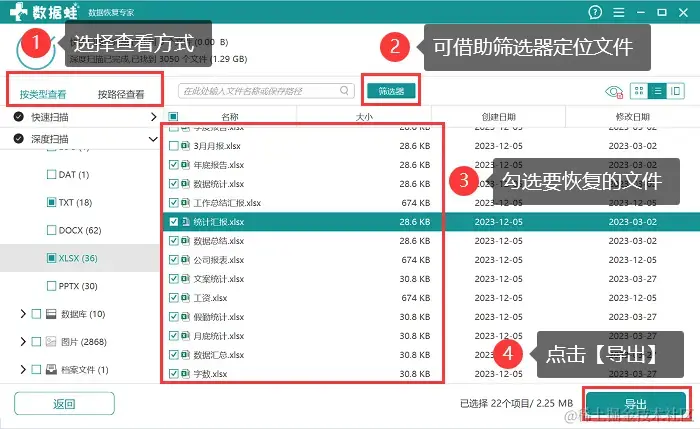Image resolution: width=700 pixels, height=429 pixels.
Task: Open the 筛选器 filter button
Action: click(391, 91)
